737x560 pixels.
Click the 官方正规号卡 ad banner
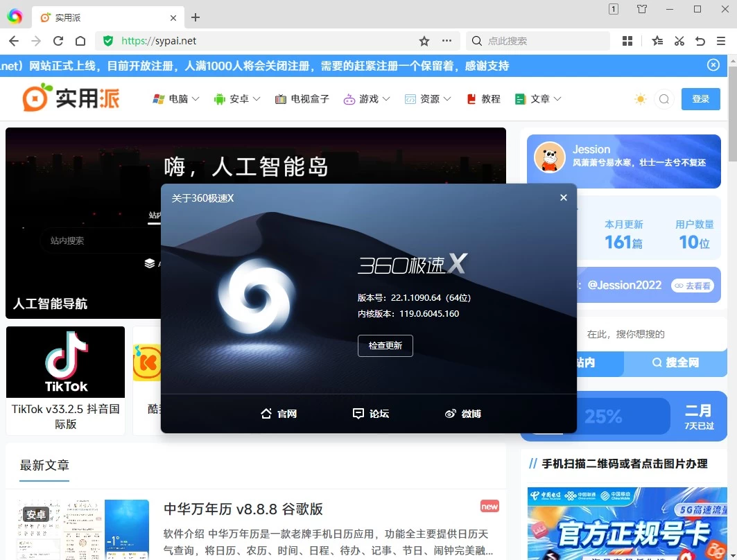pos(627,523)
